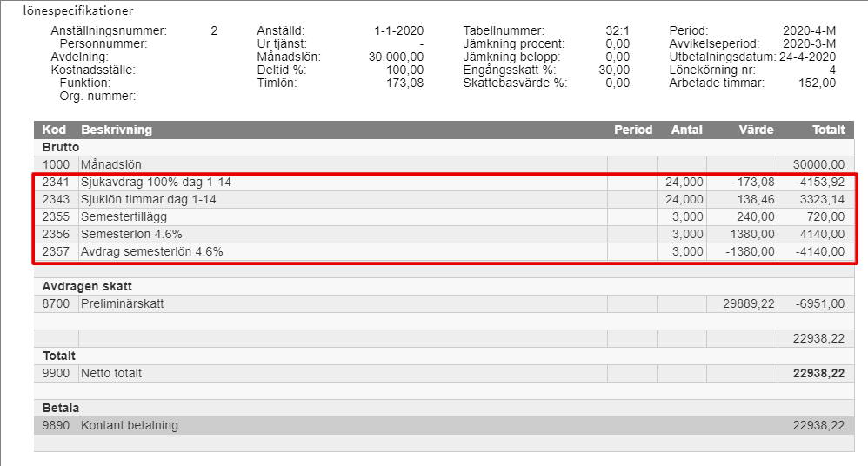
Task: Select the Betala section heading
Action: point(61,409)
